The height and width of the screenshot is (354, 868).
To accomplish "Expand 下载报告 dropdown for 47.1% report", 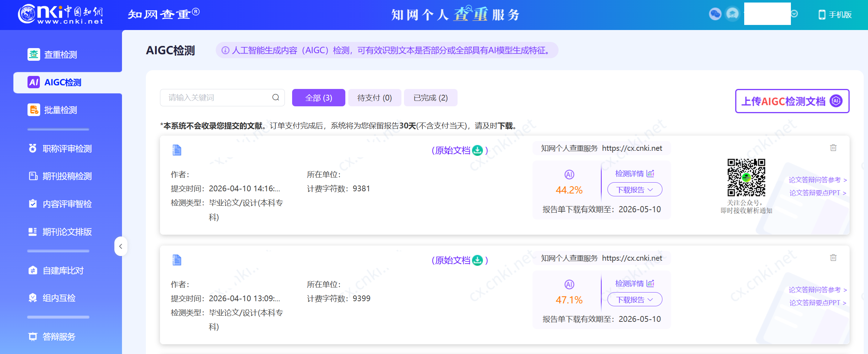I will (x=635, y=299).
